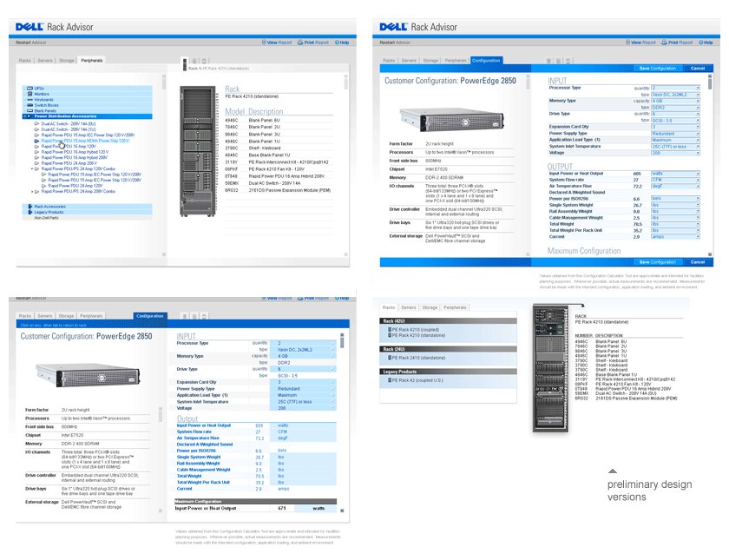729x560 pixels.
Task: Click the Save Configuration button in the bottom blue bar
Action: pos(658,262)
